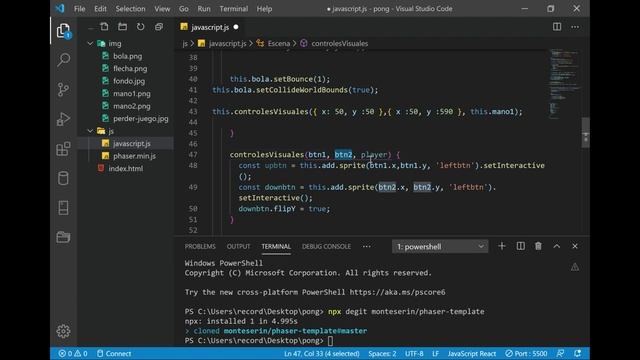Viewport: 640px width, 360px height.
Task: Click the aka.ms/pscore6 link in terminal
Action: pos(397,292)
